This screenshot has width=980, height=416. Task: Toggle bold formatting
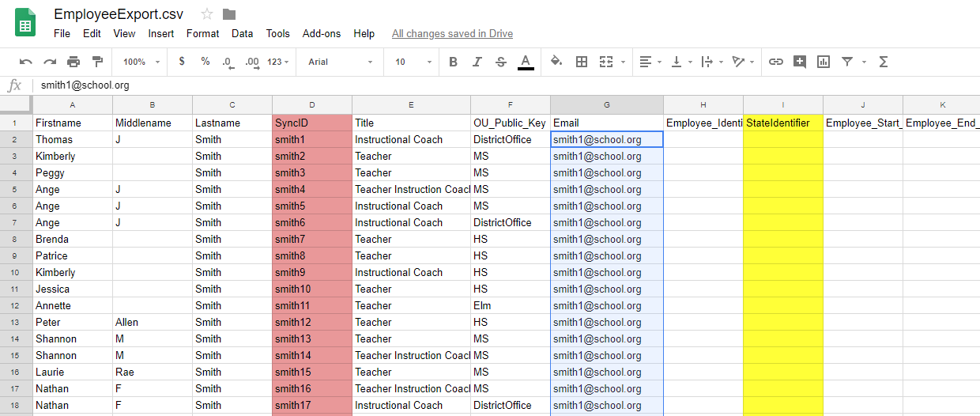point(453,62)
